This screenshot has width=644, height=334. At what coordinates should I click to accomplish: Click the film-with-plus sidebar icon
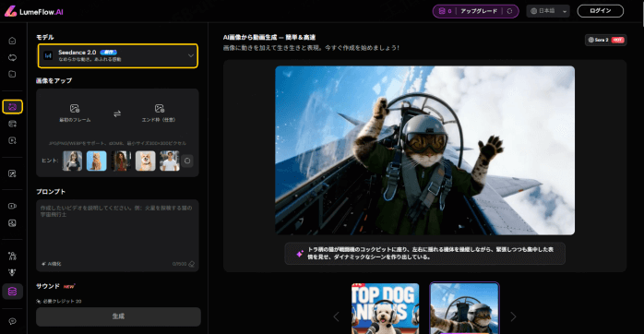[12, 124]
